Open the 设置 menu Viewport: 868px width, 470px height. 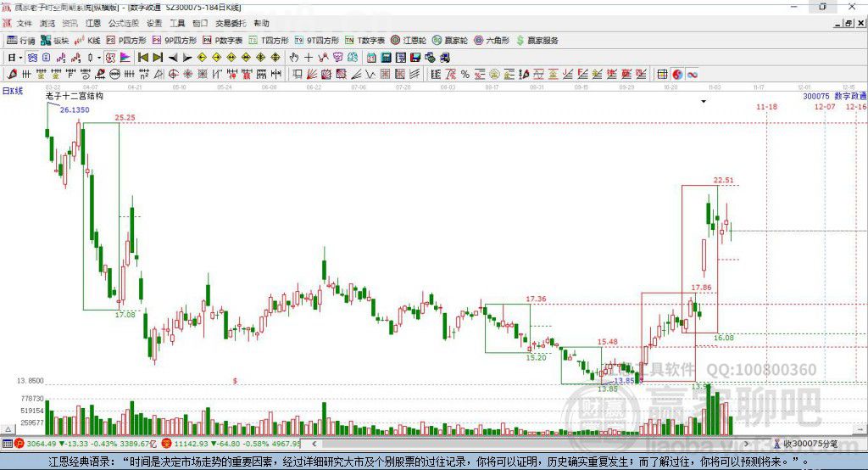click(154, 23)
